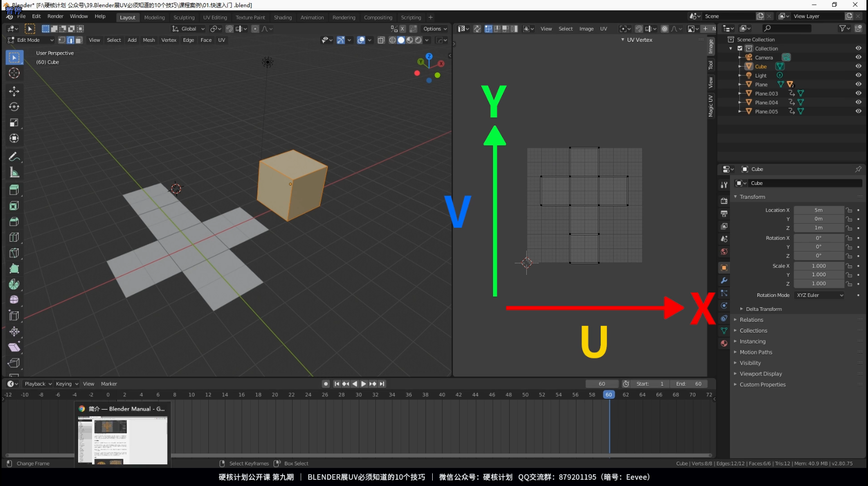Activate the Rotate tool
The width and height of the screenshot is (868, 486).
[14, 107]
